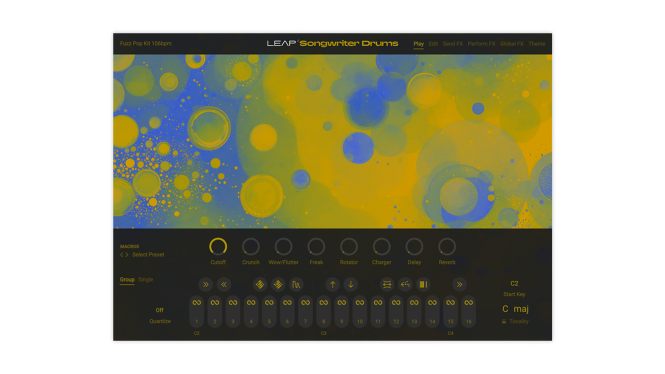Screen dimensions: 665x374
Task: Click the loop icon on pad 11
Action: click(378, 302)
